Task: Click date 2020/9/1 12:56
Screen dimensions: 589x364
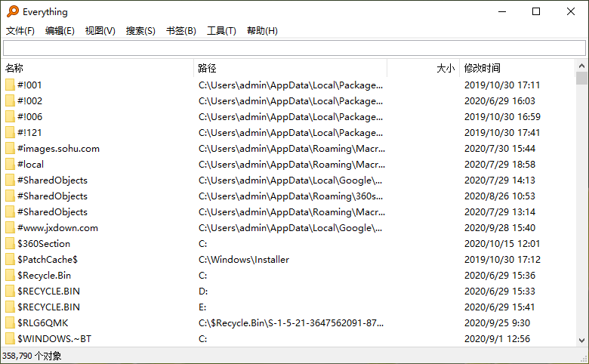Action: (x=497, y=339)
